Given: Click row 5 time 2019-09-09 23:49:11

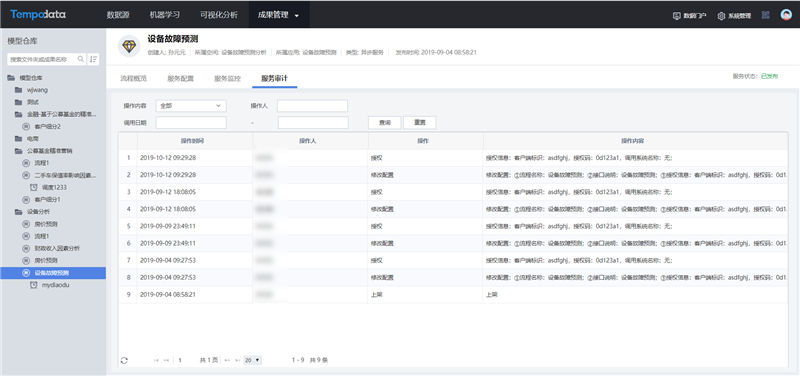Looking at the screenshot, I should (x=168, y=226).
